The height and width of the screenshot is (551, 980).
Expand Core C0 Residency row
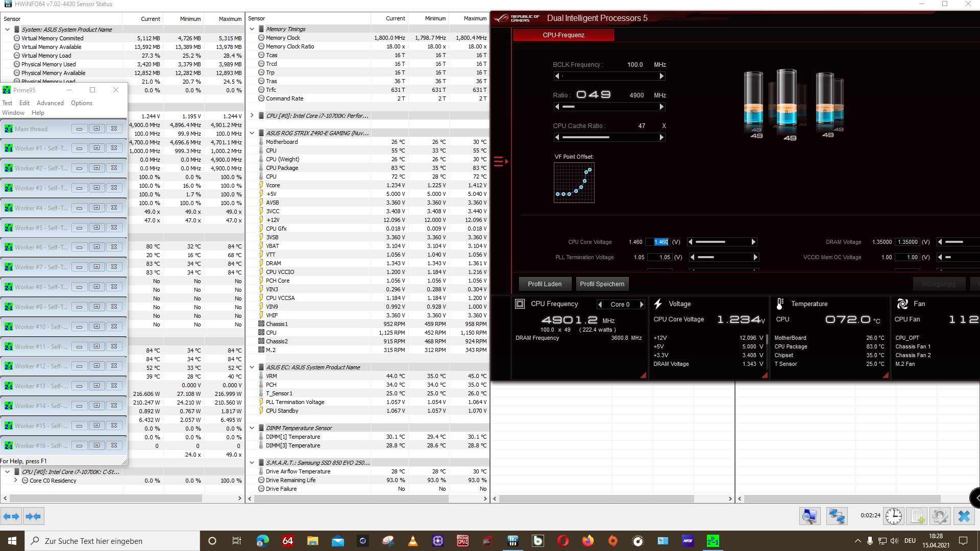[16, 481]
